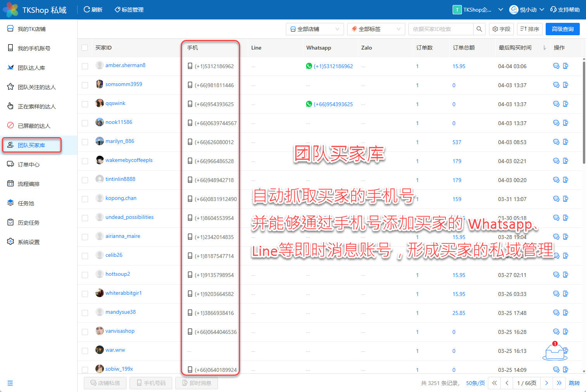Click the 刷新 refresh button
This screenshot has width=586, height=392.
point(93,10)
